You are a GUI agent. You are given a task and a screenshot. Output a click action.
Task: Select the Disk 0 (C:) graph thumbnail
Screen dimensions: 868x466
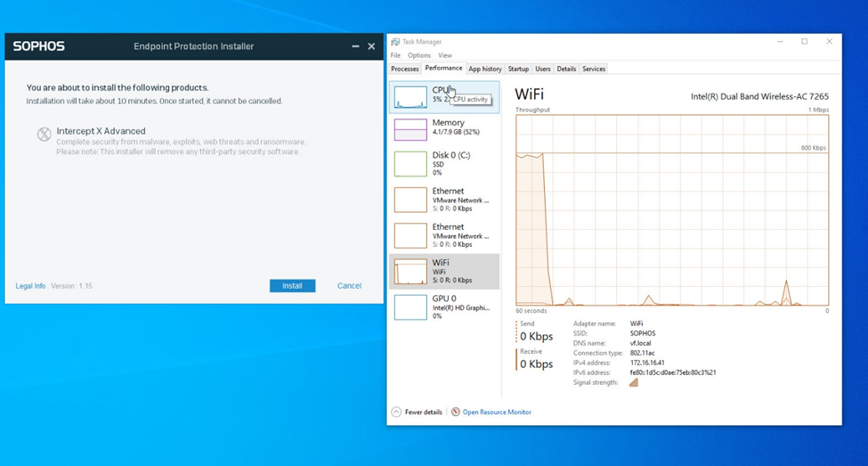[410, 164]
